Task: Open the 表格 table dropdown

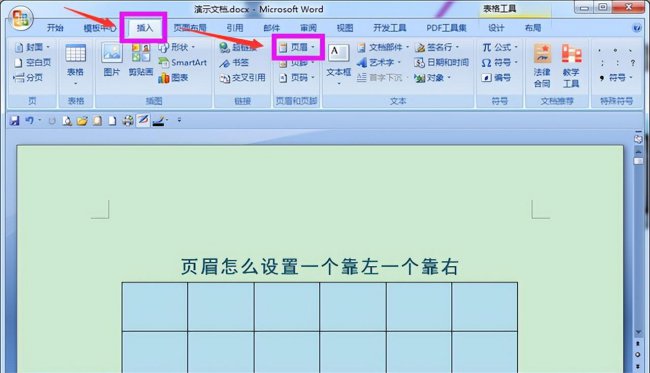Action: [75, 64]
